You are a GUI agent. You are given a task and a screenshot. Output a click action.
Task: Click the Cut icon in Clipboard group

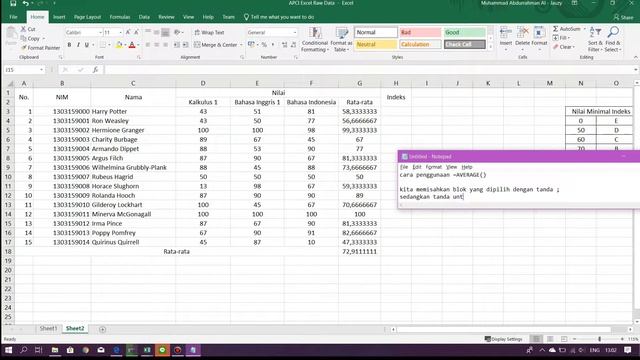(x=23, y=29)
